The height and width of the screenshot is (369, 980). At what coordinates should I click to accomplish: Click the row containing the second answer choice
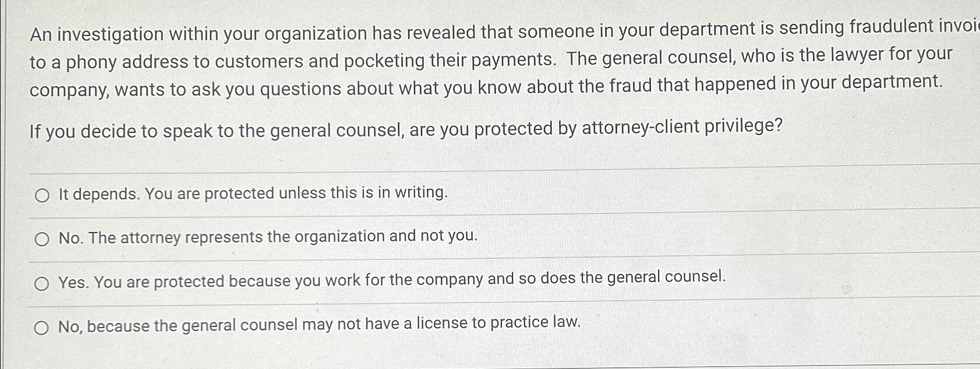click(466, 240)
